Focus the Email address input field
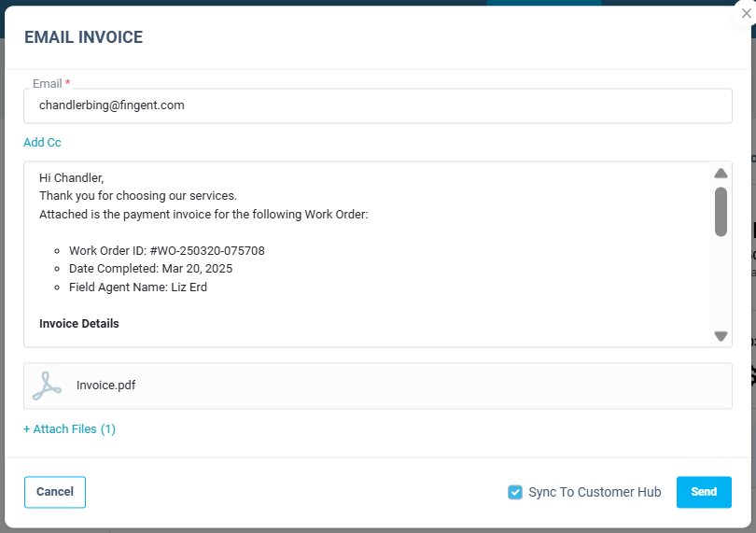This screenshot has width=756, height=533. (x=377, y=105)
